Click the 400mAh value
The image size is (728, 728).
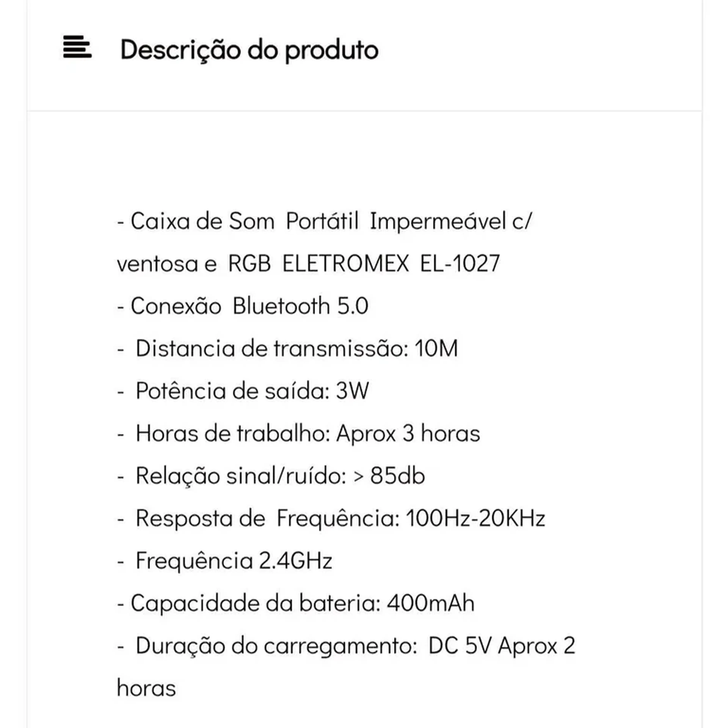click(431, 603)
